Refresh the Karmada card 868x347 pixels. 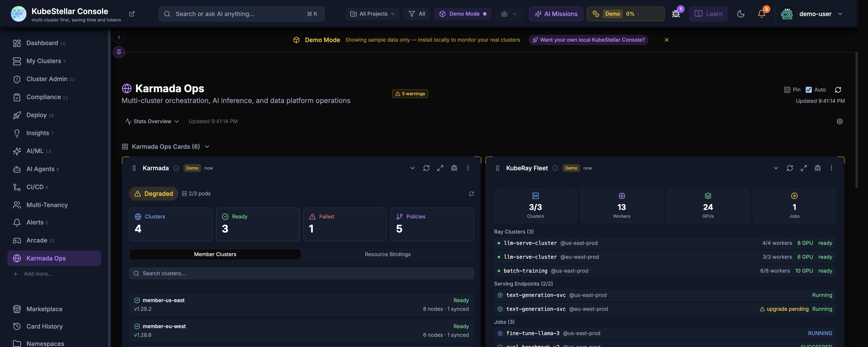426,168
